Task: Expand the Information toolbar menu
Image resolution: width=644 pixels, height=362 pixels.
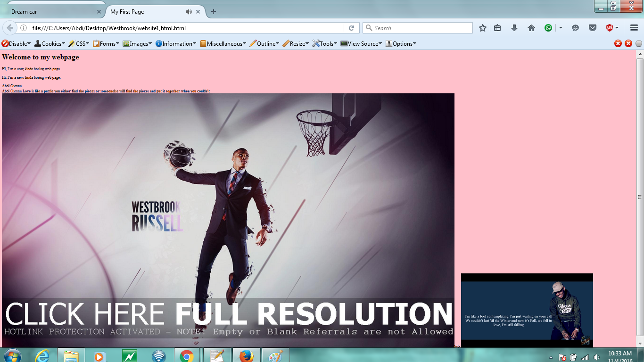Action: (176, 43)
